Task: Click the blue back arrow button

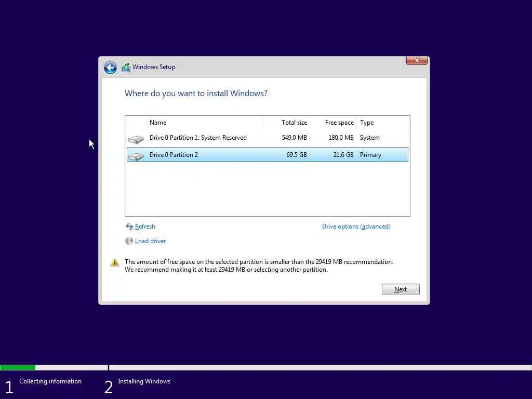Action: pos(110,67)
